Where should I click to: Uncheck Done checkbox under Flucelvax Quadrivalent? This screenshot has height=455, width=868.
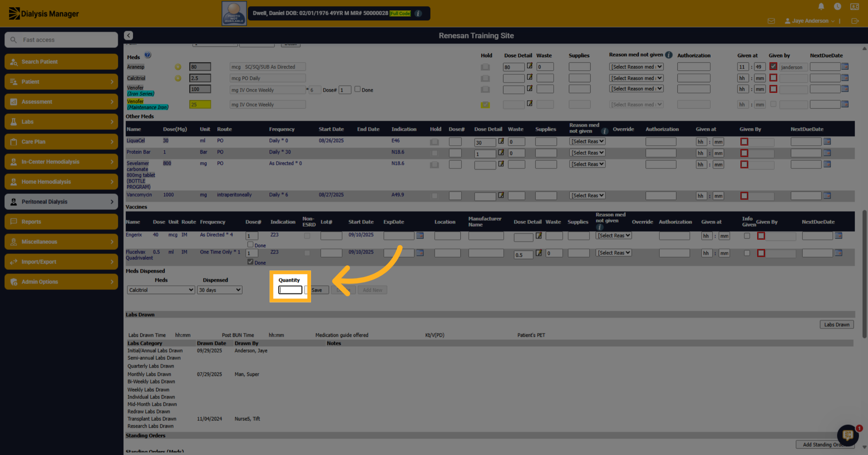pyautogui.click(x=250, y=262)
